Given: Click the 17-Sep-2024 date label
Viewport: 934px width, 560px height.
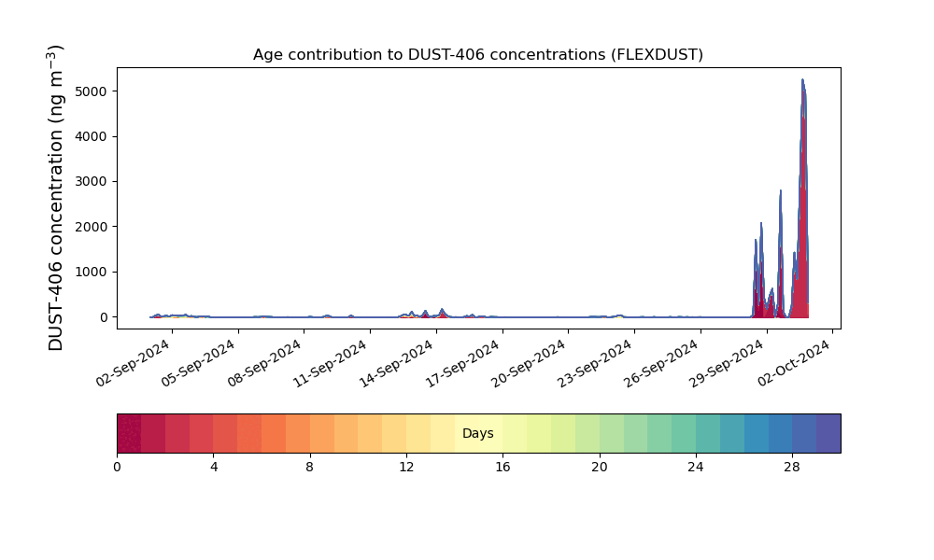Looking at the screenshot, I should [x=463, y=364].
